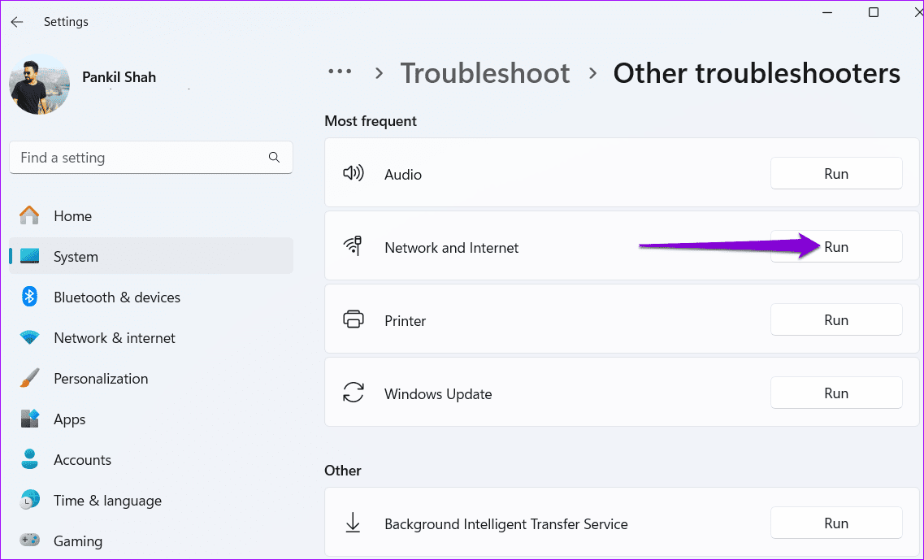Viewport: 924px width, 560px height.
Task: Click the Personalization paintbrush icon
Action: click(x=29, y=378)
